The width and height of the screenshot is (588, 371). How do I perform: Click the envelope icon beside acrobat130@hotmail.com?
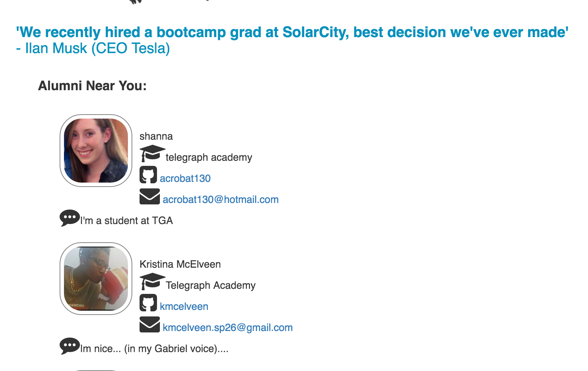pos(150,196)
